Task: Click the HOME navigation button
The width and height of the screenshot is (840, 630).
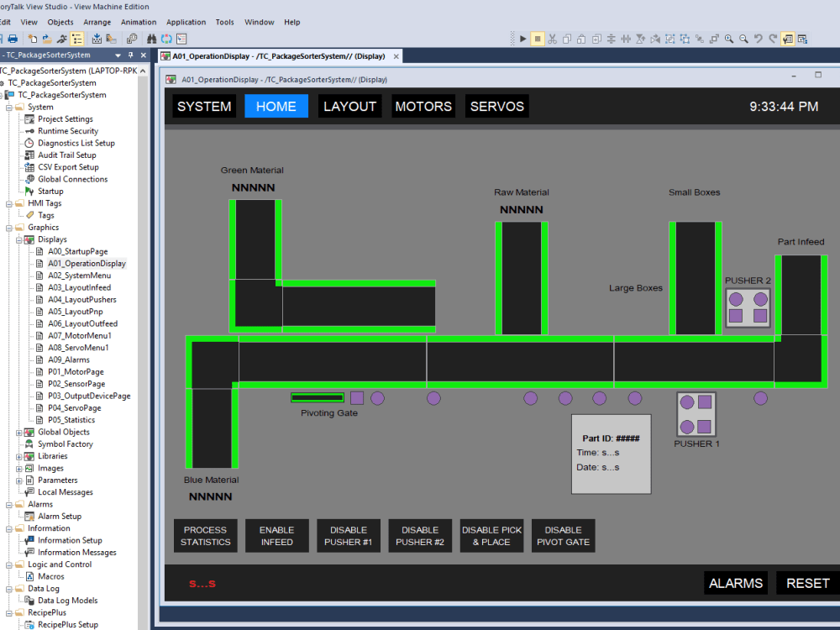Action: click(276, 106)
